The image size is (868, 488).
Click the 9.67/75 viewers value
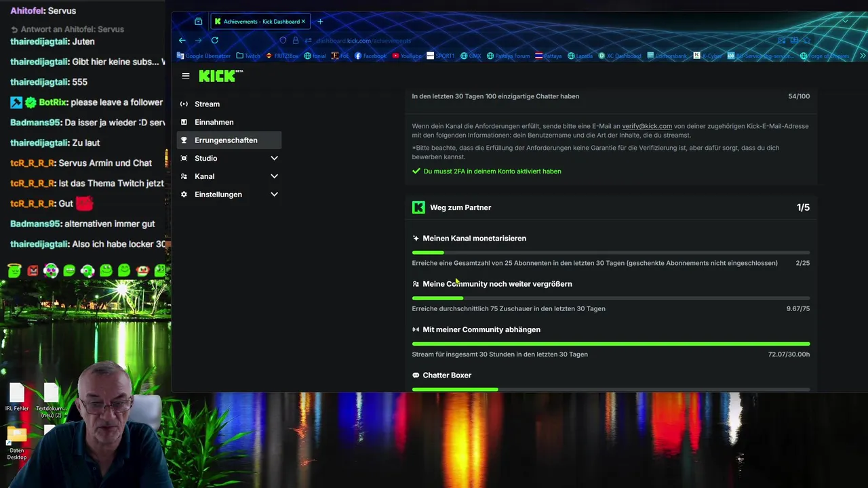click(x=798, y=309)
